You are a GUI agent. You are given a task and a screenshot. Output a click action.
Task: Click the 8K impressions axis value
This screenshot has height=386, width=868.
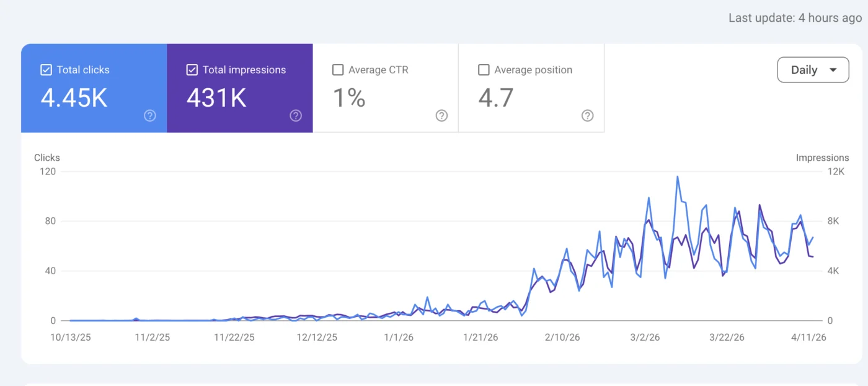click(x=834, y=222)
